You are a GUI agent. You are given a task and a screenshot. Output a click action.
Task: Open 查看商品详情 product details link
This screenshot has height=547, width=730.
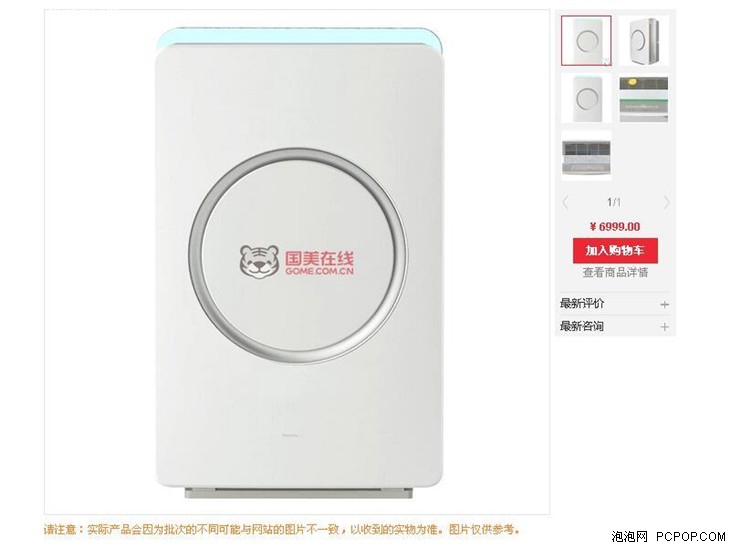[x=615, y=273]
